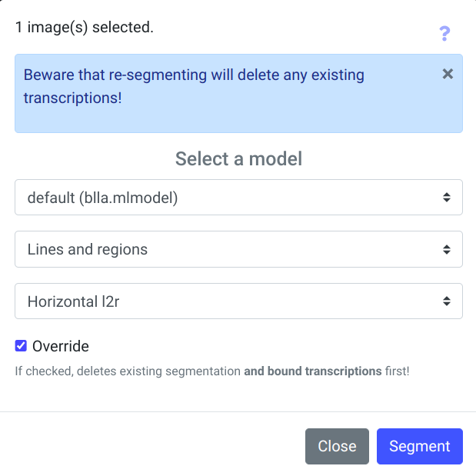Click the bold "and bound transcriptions" text
This screenshot has height=476, width=476.
coord(312,371)
